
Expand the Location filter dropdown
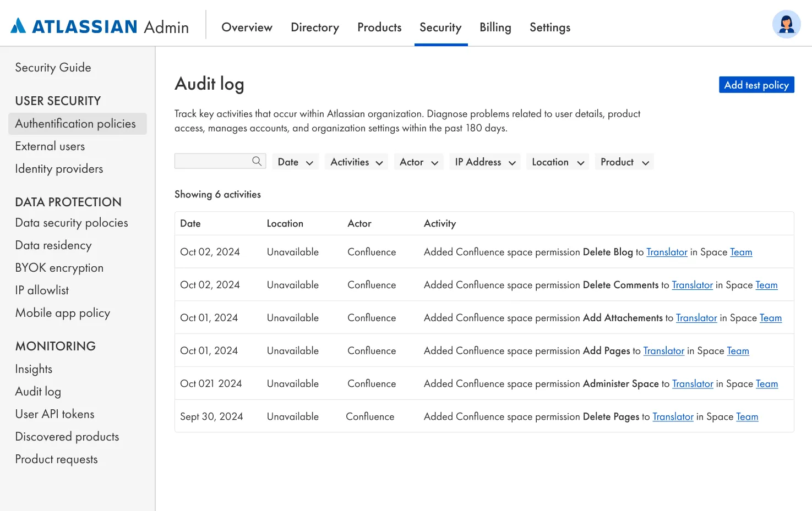pyautogui.click(x=558, y=162)
